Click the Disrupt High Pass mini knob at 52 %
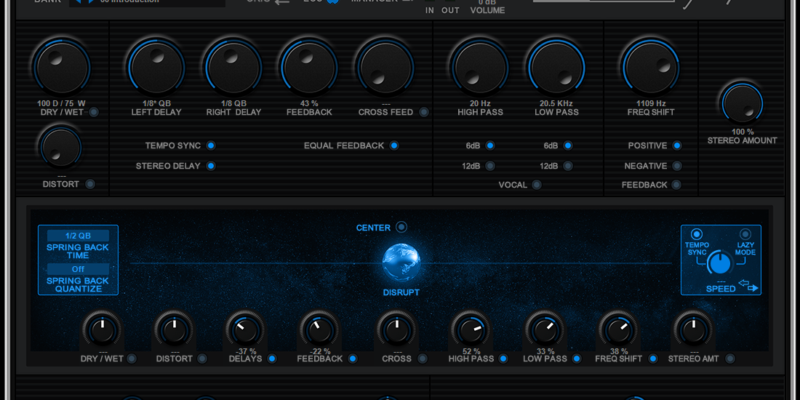Screen dimensions: 800x400 point(470,330)
